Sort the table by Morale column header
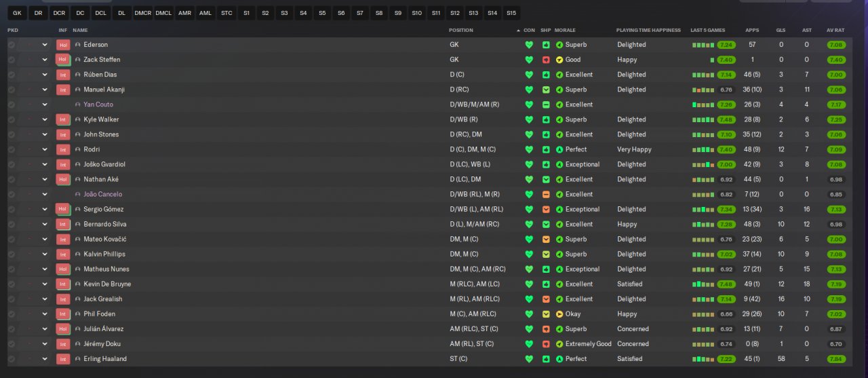Image resolution: width=868 pixels, height=378 pixels. coord(565,31)
